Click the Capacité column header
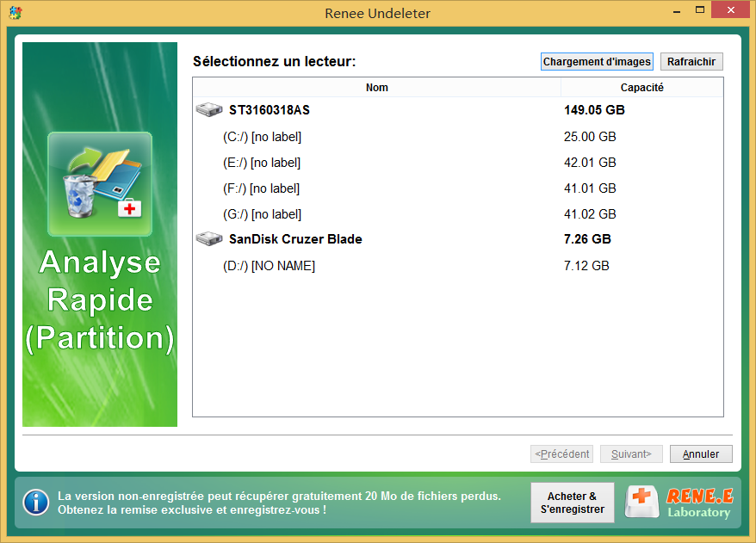This screenshot has height=543, width=756. coord(641,87)
